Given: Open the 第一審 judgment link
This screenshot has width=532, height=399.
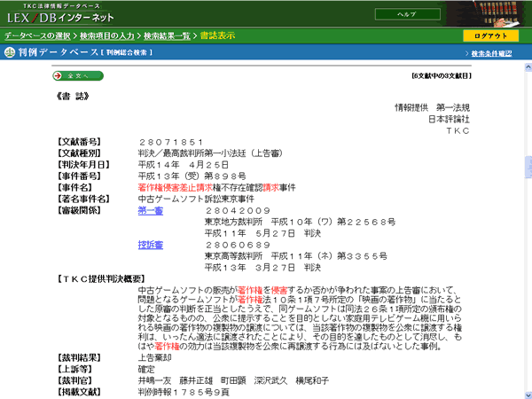Looking at the screenshot, I should click(151, 211).
